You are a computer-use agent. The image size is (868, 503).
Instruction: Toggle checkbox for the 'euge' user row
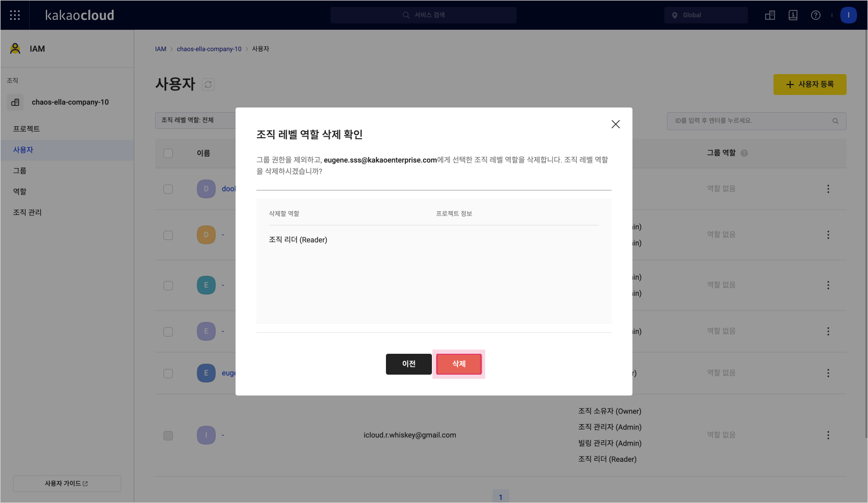tap(168, 373)
